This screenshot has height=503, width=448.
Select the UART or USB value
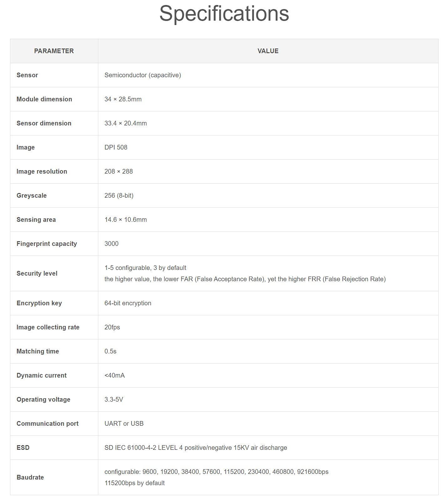click(124, 424)
